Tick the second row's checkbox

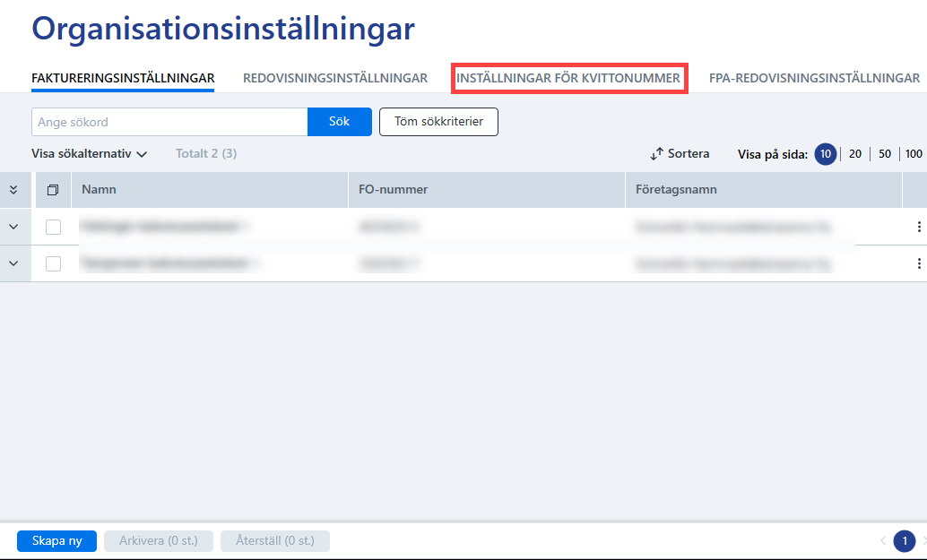pos(53,263)
